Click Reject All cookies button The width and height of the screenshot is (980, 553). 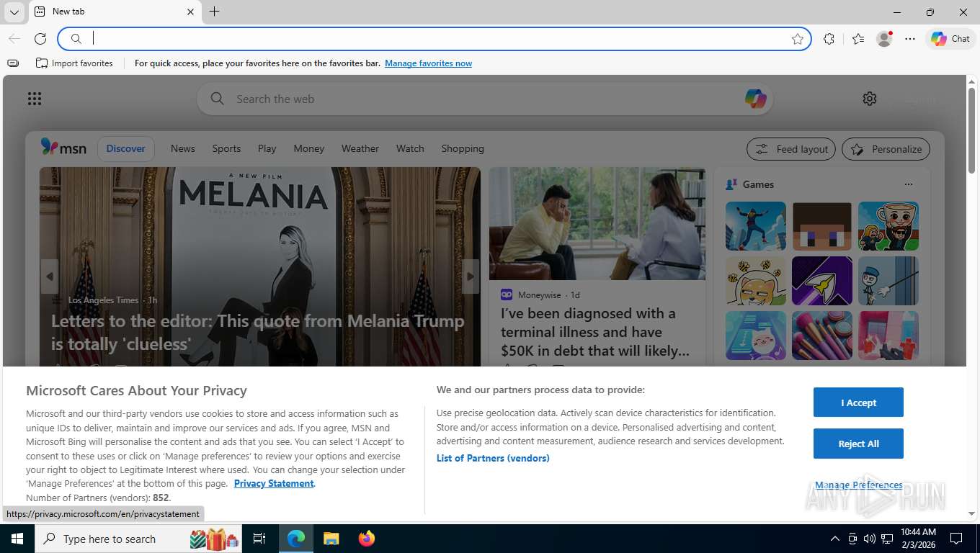pyautogui.click(x=858, y=444)
